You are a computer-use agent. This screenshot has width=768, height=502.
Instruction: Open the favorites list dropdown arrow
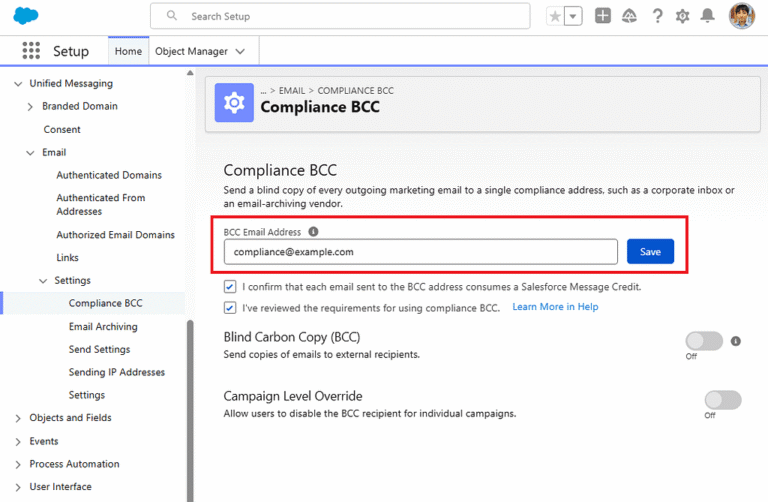tap(573, 17)
